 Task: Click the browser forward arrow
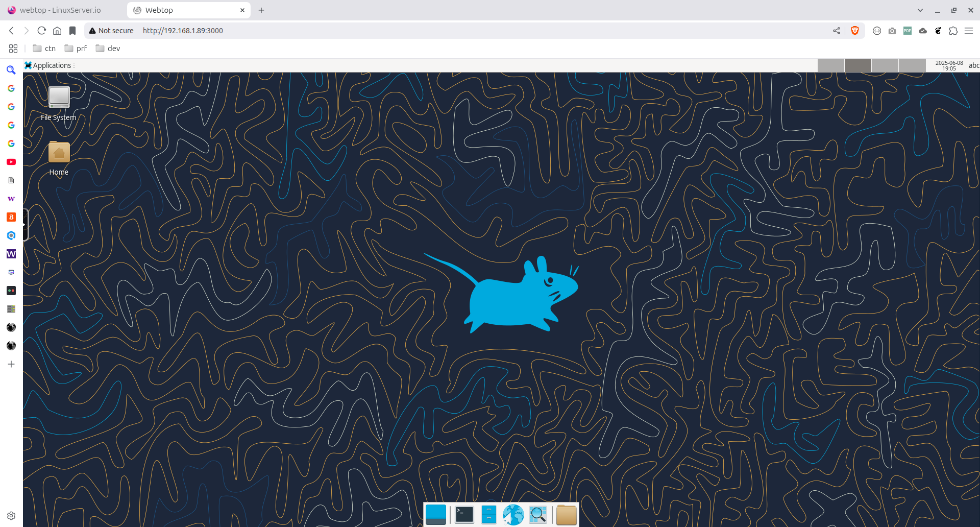tap(27, 31)
